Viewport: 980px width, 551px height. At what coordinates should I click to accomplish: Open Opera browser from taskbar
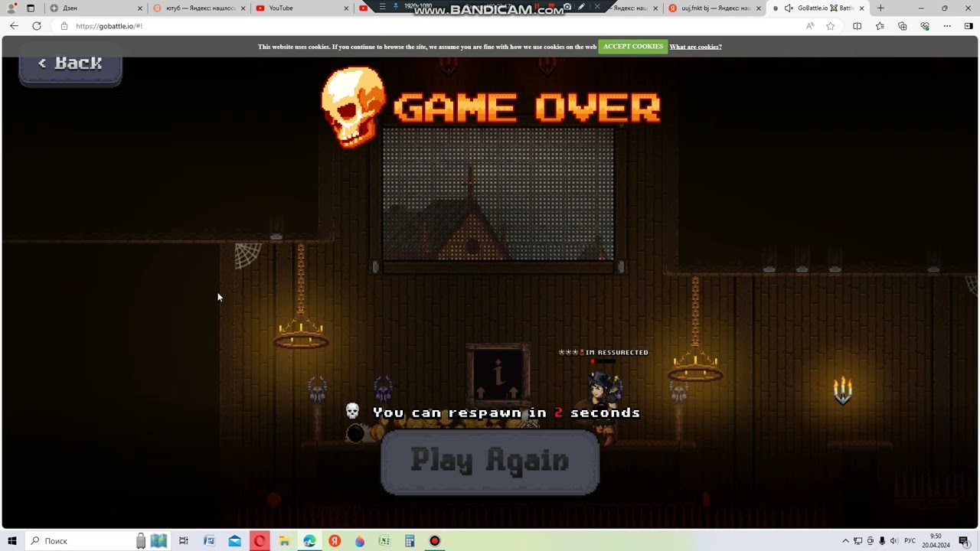(260, 541)
